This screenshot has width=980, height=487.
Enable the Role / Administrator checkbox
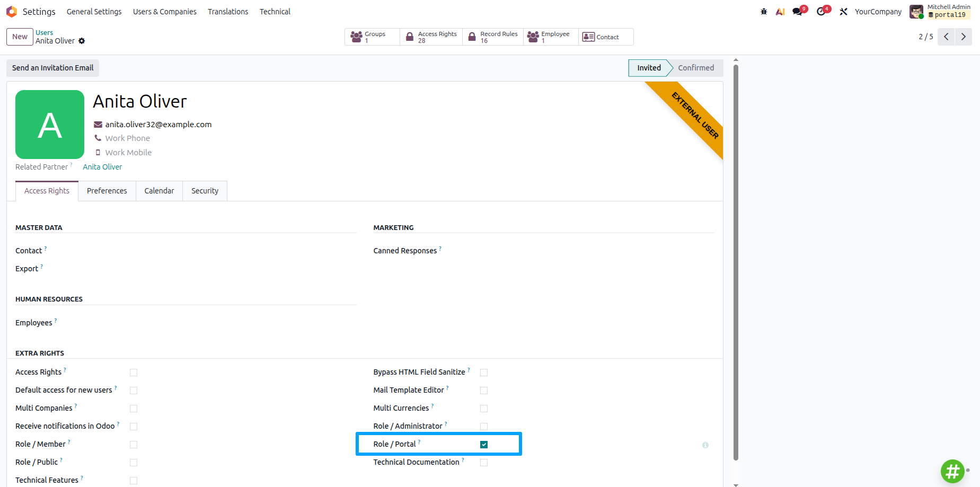[x=484, y=427]
